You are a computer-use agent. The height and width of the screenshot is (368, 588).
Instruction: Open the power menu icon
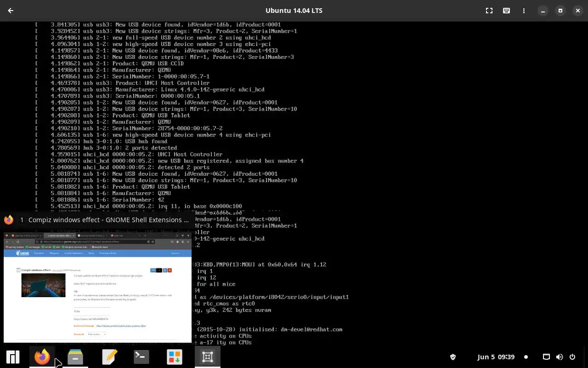(572, 357)
